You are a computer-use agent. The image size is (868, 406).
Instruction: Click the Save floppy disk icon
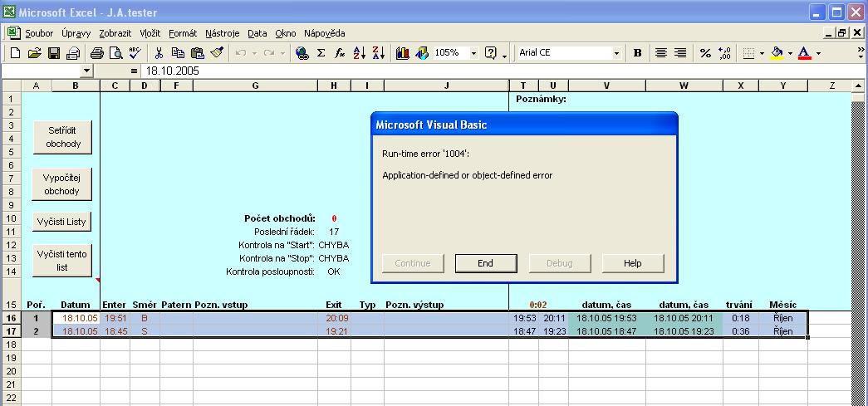click(53, 53)
